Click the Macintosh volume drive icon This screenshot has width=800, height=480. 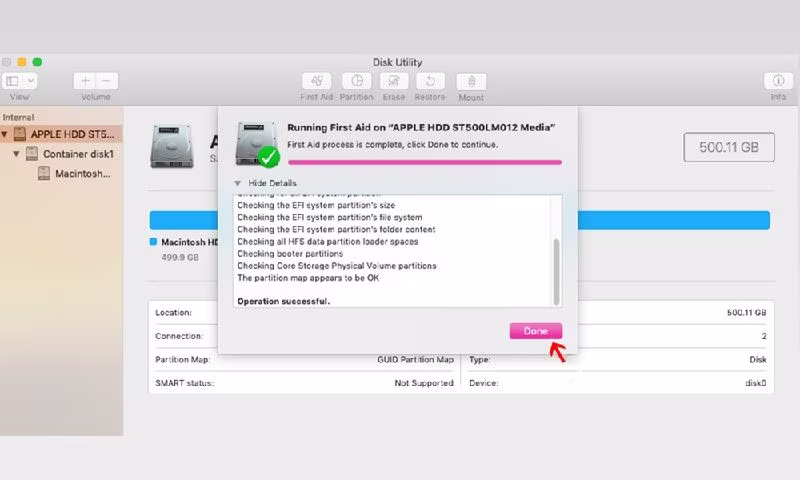(44, 173)
